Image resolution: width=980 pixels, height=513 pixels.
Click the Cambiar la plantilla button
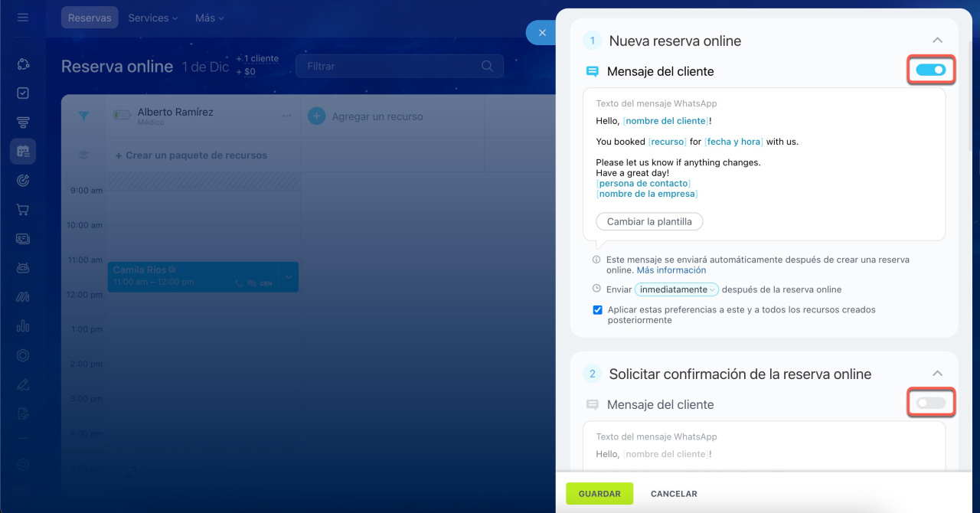(649, 221)
